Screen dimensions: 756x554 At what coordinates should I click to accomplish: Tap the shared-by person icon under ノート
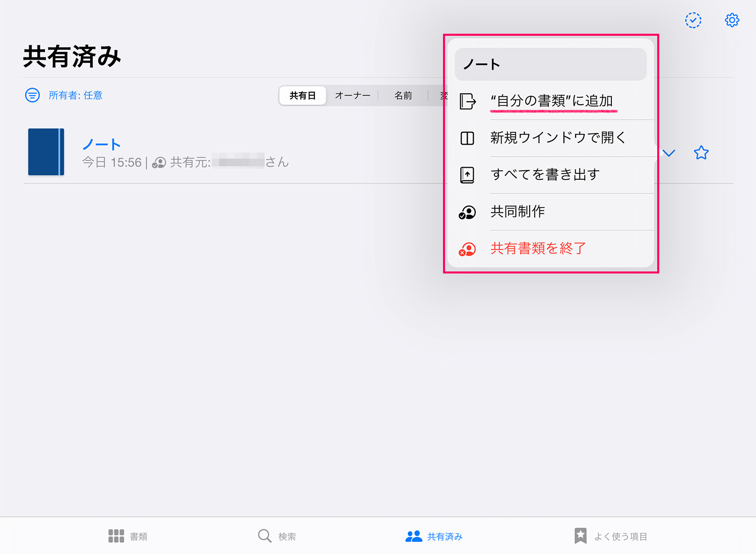pyautogui.click(x=159, y=162)
